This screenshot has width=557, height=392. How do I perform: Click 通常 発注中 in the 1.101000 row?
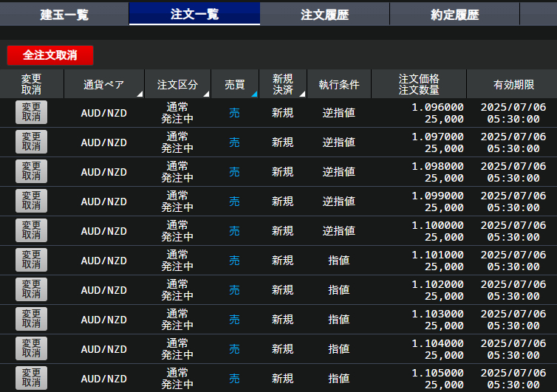(x=177, y=261)
